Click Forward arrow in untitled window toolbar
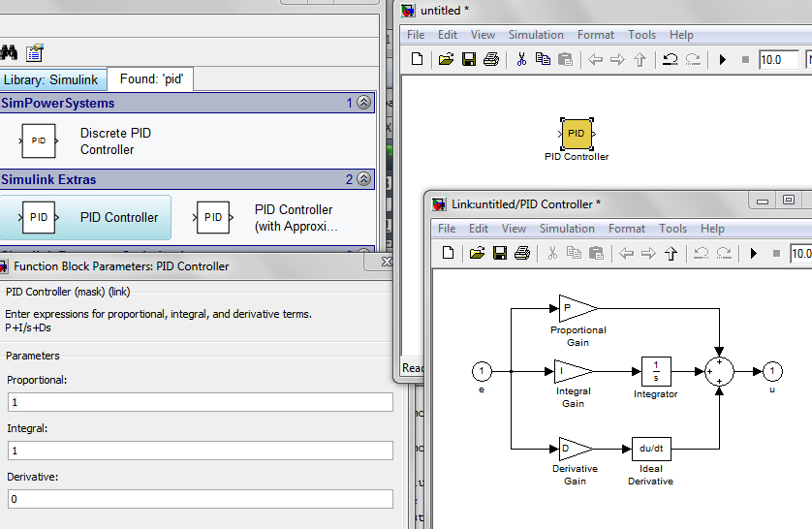The height and width of the screenshot is (529, 812). tap(617, 59)
